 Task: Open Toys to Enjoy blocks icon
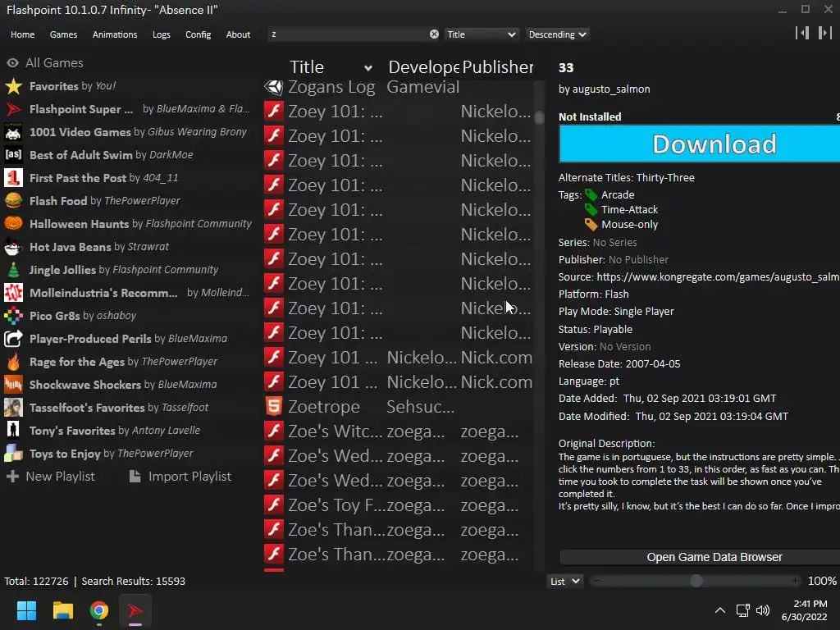(x=13, y=454)
